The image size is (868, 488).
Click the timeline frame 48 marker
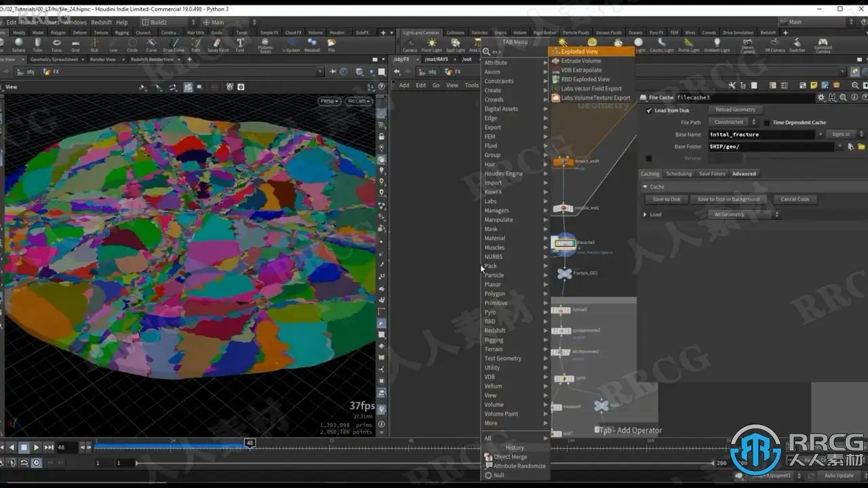coord(250,443)
